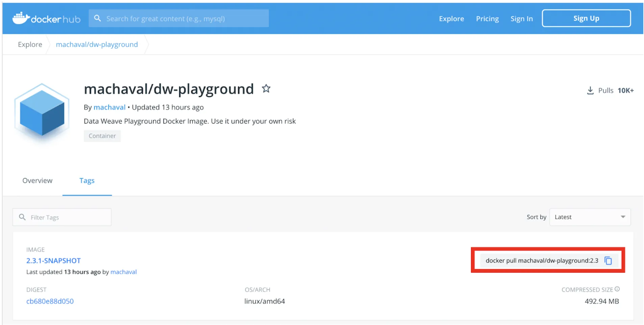The image size is (644, 325).
Task: Click the docker pull command text
Action: 542,260
